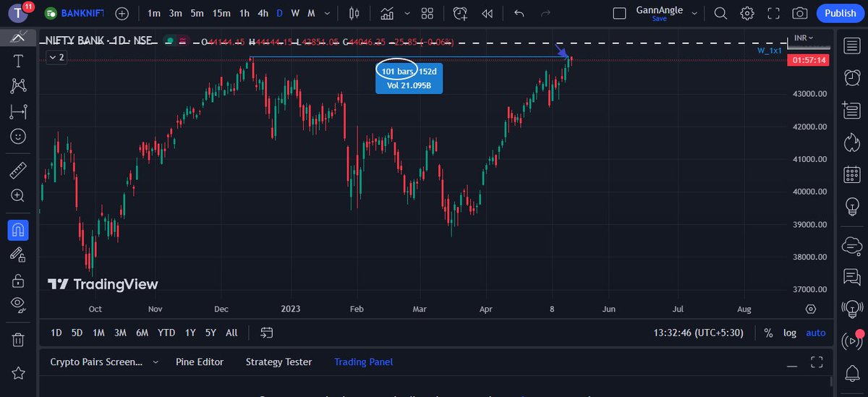Select the monthly M timeframe
The image size is (868, 397).
coord(311,13)
